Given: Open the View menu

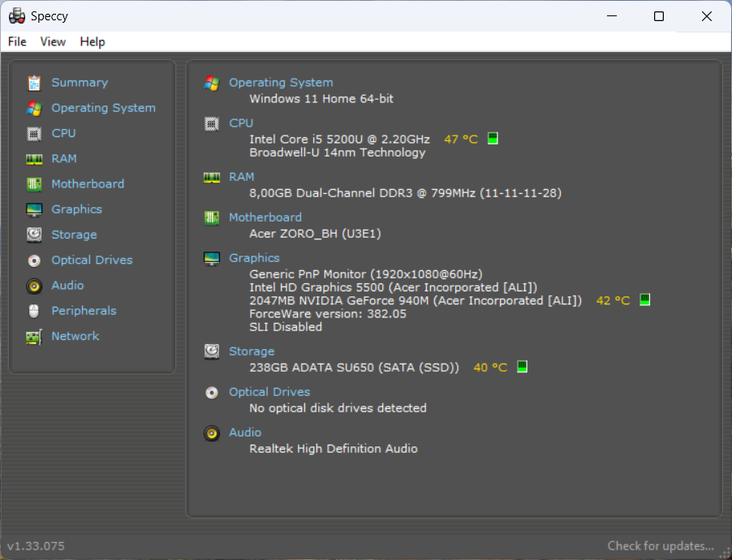Looking at the screenshot, I should point(53,41).
